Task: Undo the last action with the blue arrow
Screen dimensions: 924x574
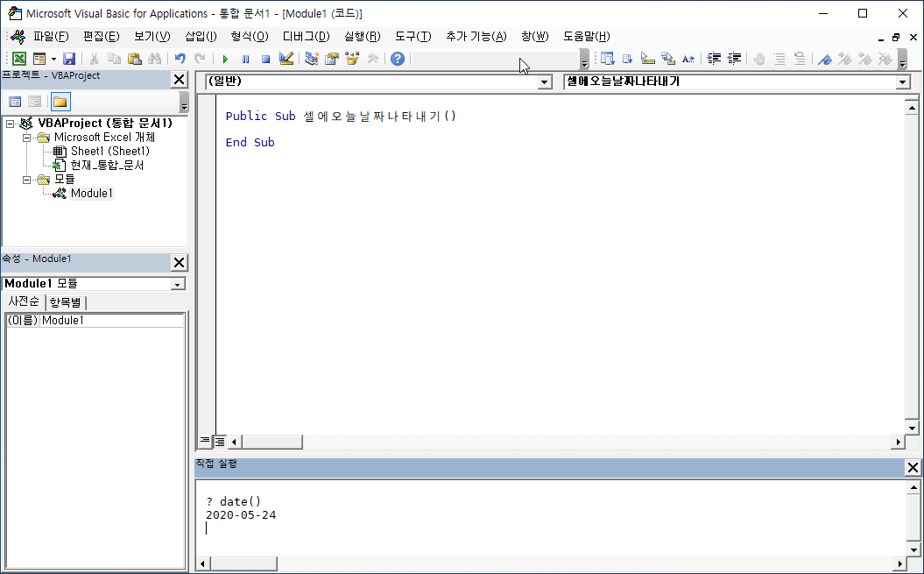Action: point(180,59)
